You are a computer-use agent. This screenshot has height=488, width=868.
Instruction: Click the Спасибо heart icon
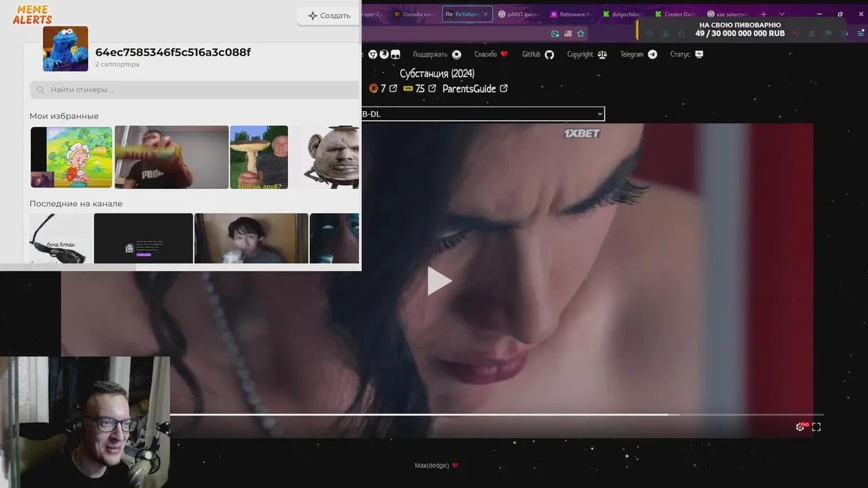pyautogui.click(x=505, y=54)
